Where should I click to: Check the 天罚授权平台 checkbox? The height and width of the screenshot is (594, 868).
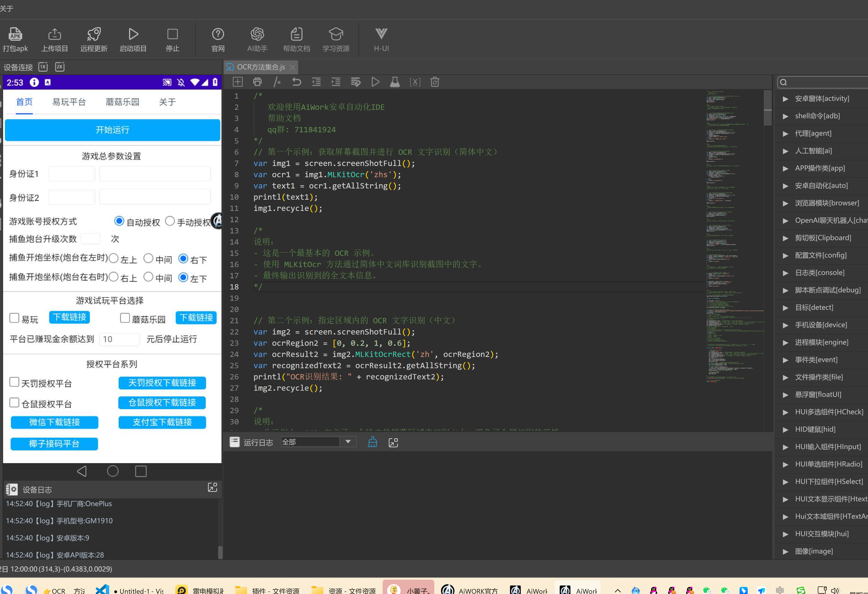pos(14,382)
